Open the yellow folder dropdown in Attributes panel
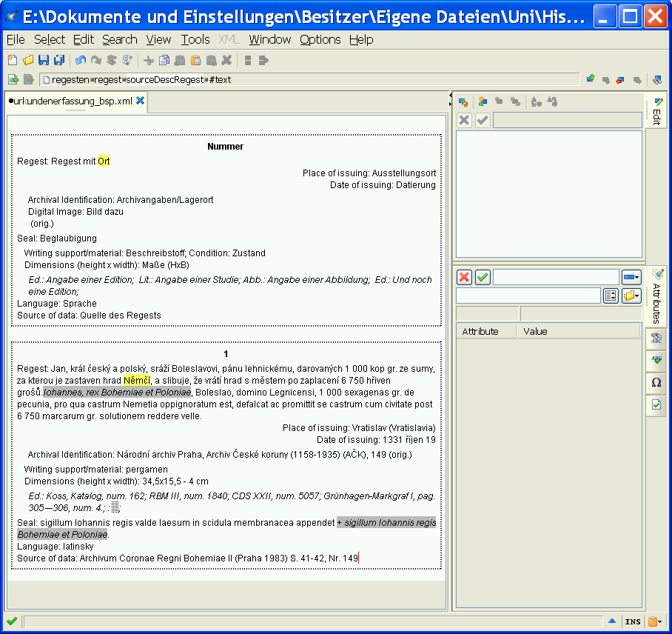The width and height of the screenshot is (672, 634). (631, 296)
